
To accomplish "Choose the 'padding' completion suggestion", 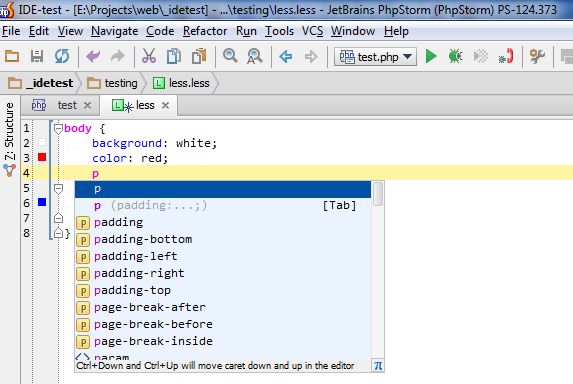I will (223, 223).
